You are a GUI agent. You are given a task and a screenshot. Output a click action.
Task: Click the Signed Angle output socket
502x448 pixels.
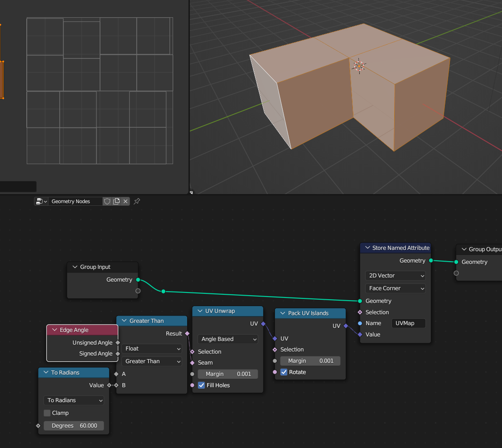(118, 354)
